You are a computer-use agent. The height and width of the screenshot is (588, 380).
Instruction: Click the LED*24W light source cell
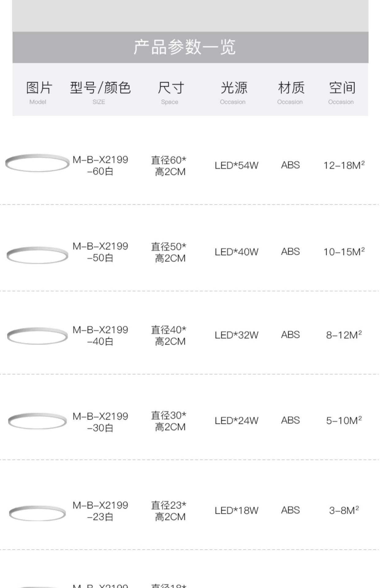coord(236,420)
